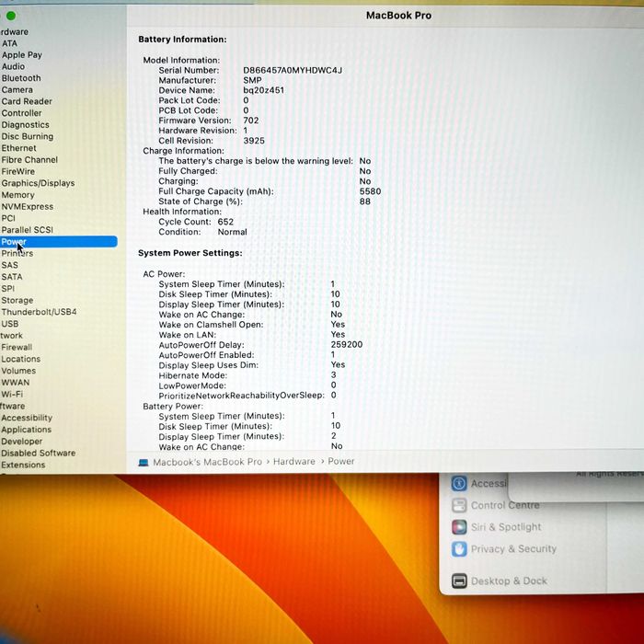Click the MacBook Pro window title
Image resolution: width=644 pixels, height=644 pixels.
pyautogui.click(x=398, y=16)
